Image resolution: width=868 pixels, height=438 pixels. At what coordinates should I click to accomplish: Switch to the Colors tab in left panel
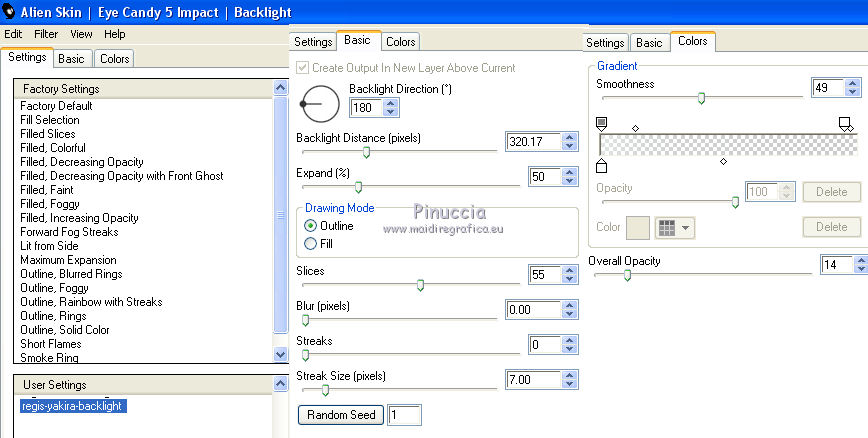click(115, 59)
